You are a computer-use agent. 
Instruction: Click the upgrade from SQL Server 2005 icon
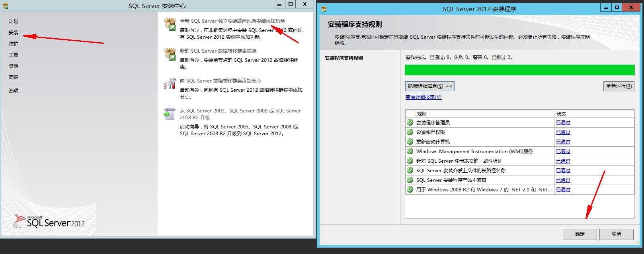(x=170, y=114)
